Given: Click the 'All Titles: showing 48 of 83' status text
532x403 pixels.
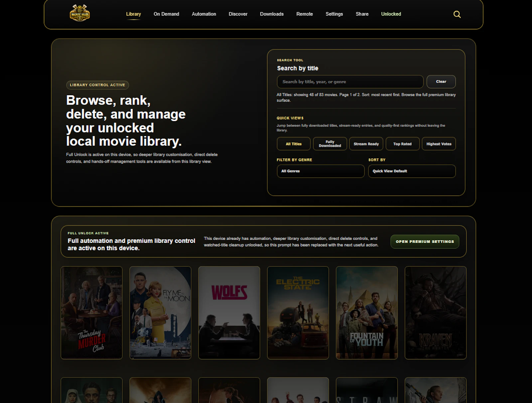Looking at the screenshot, I should click(x=366, y=98).
